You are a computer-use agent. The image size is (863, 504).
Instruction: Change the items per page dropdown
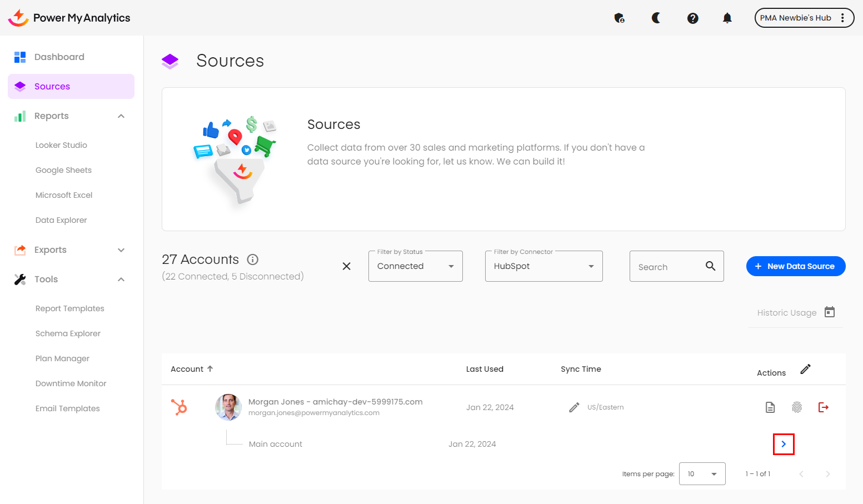702,474
